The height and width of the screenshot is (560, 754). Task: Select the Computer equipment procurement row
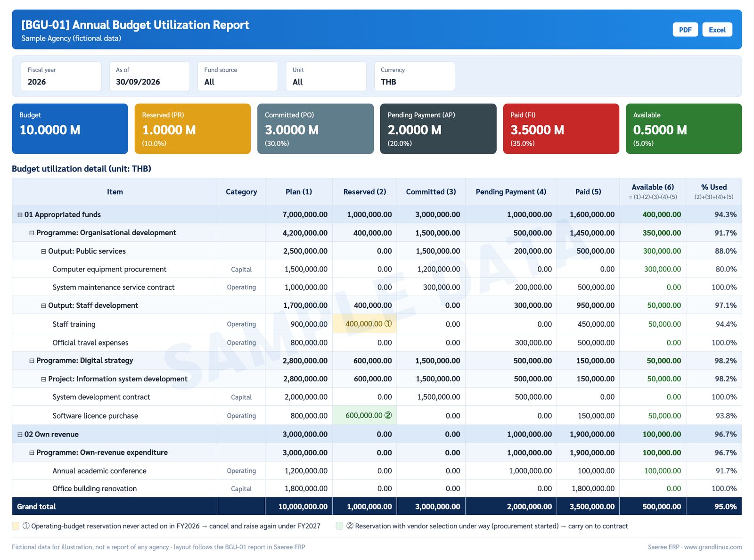tap(377, 269)
